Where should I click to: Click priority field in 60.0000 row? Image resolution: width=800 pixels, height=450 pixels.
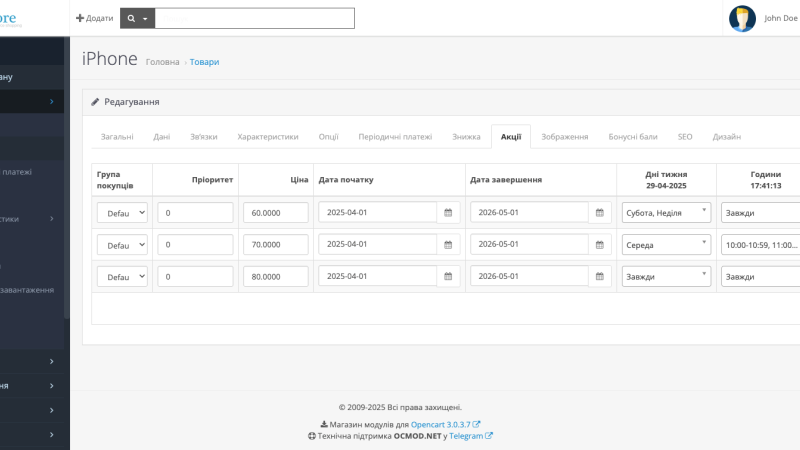pyautogui.click(x=195, y=212)
